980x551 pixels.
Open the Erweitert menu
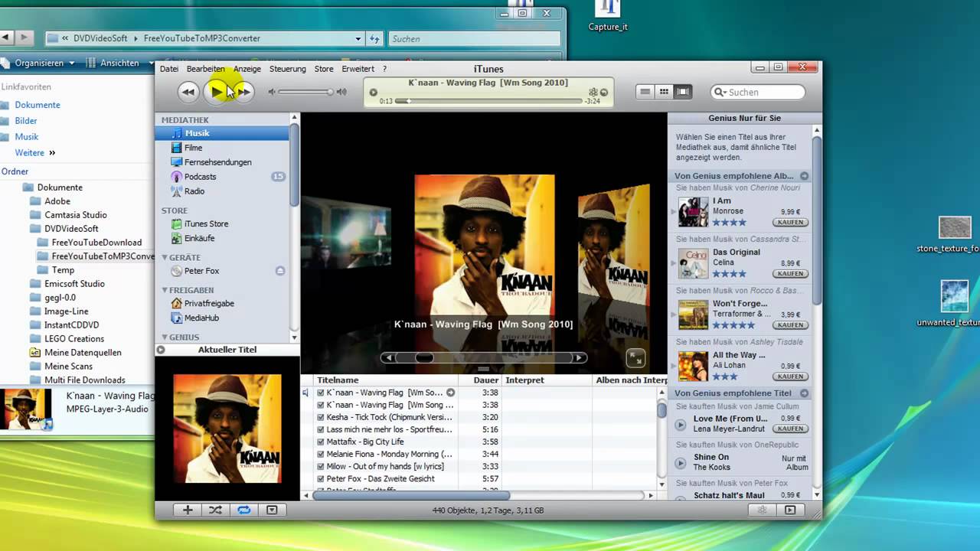(358, 69)
